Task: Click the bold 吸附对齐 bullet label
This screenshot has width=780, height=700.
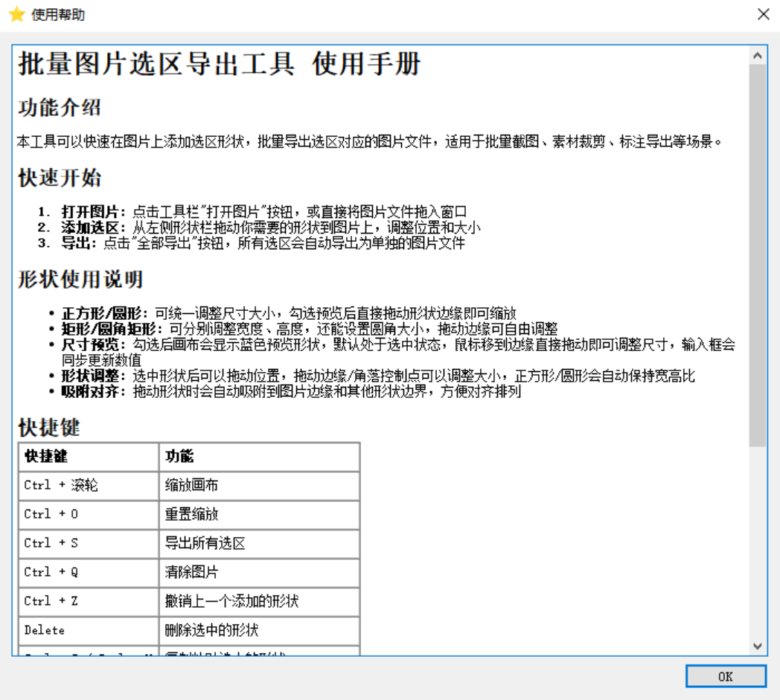Action: [x=92, y=391]
